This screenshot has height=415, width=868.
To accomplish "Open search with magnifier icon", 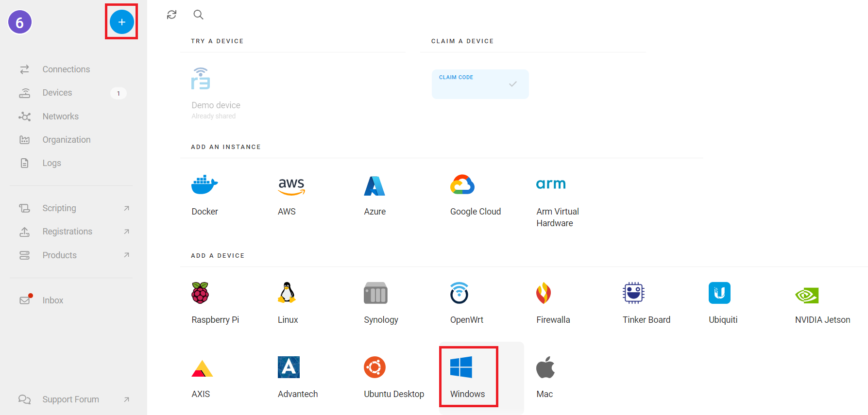I will [198, 15].
